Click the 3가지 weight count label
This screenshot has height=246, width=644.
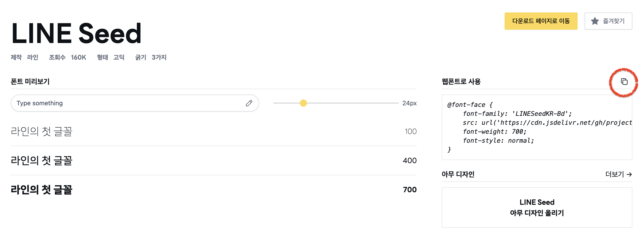[x=159, y=57]
